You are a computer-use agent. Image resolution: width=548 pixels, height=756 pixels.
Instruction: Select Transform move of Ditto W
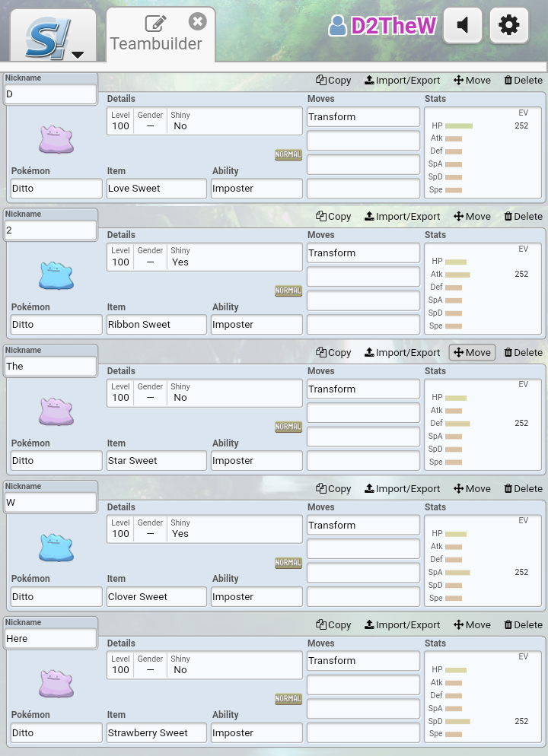(x=363, y=525)
